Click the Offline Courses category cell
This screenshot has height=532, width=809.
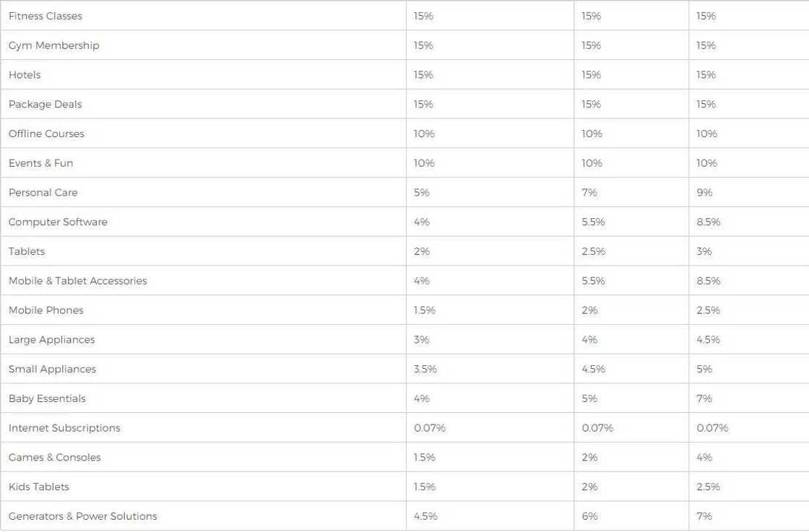(46, 134)
